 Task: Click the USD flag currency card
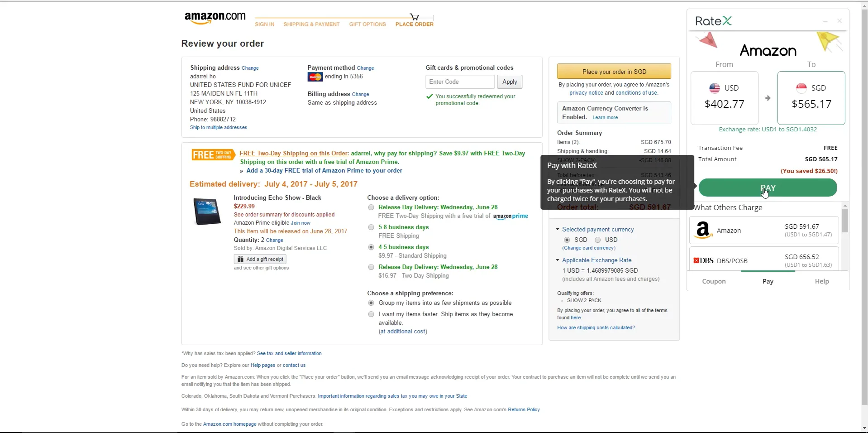pos(724,97)
